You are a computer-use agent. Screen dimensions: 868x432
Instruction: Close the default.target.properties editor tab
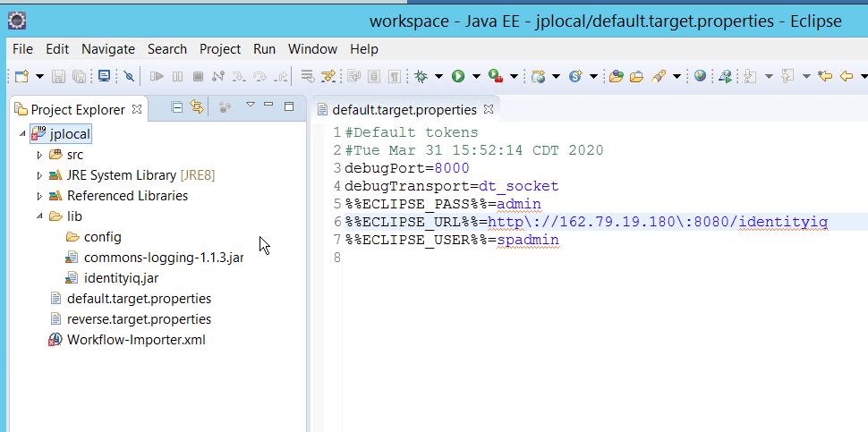(x=488, y=109)
